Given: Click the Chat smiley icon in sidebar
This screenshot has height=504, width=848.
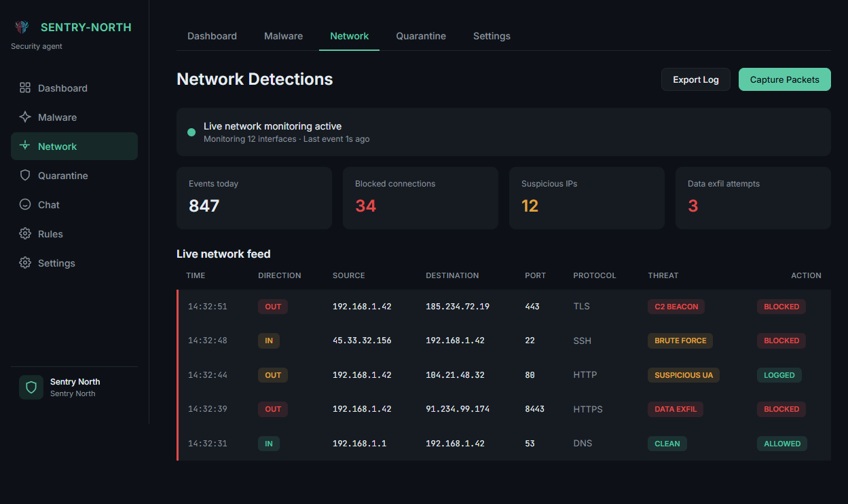Looking at the screenshot, I should (x=25, y=204).
